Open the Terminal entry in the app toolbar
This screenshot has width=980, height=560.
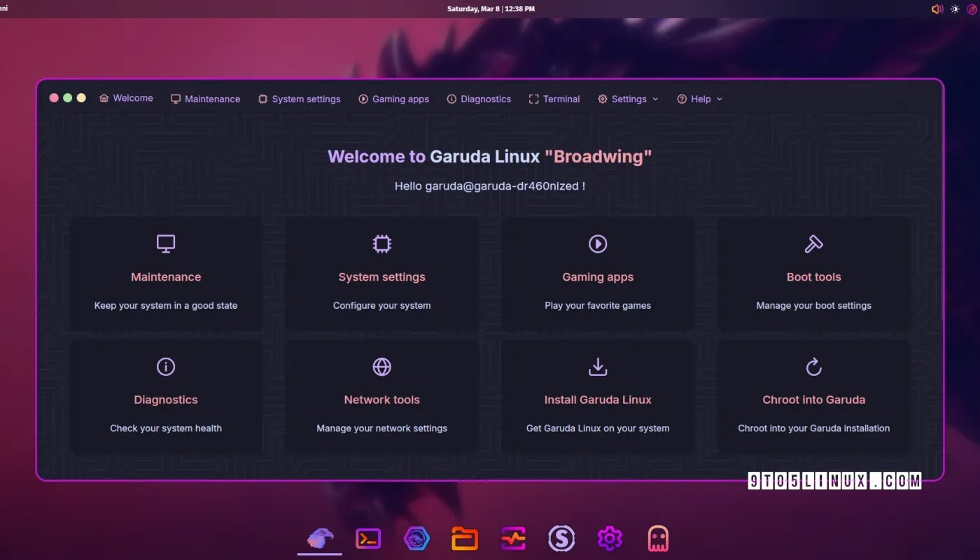[554, 99]
